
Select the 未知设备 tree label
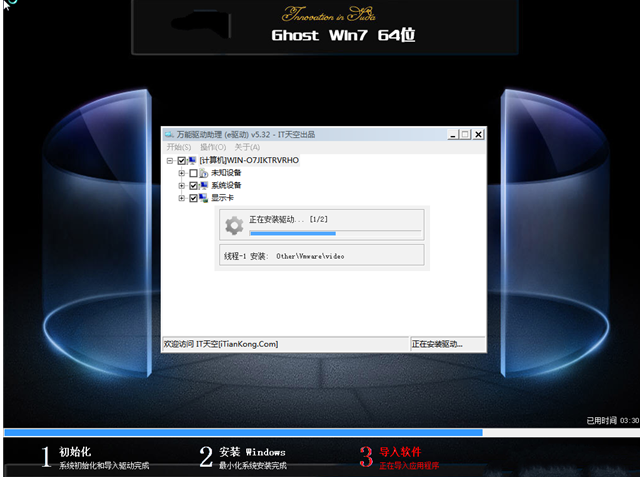pyautogui.click(x=226, y=173)
